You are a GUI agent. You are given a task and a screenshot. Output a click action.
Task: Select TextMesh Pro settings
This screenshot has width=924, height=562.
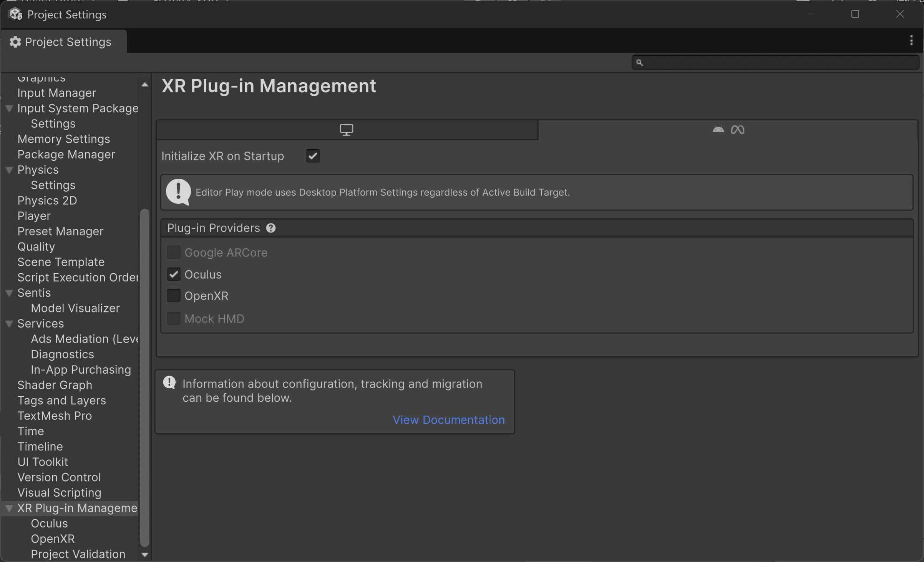point(55,416)
